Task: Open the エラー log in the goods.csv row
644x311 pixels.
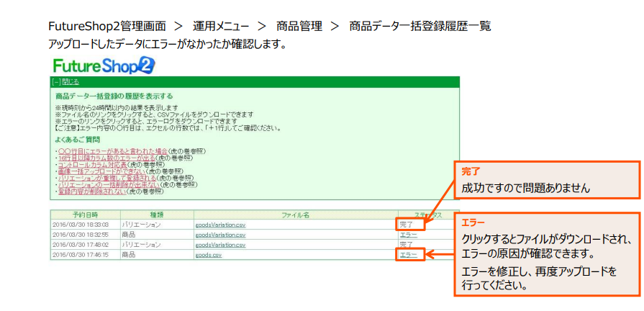Action: pos(408,255)
